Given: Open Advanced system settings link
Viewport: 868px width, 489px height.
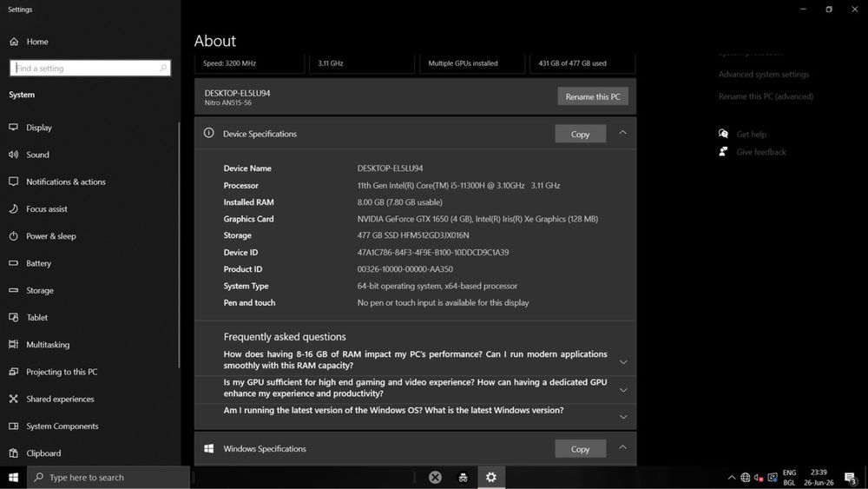Looking at the screenshot, I should tap(763, 74).
